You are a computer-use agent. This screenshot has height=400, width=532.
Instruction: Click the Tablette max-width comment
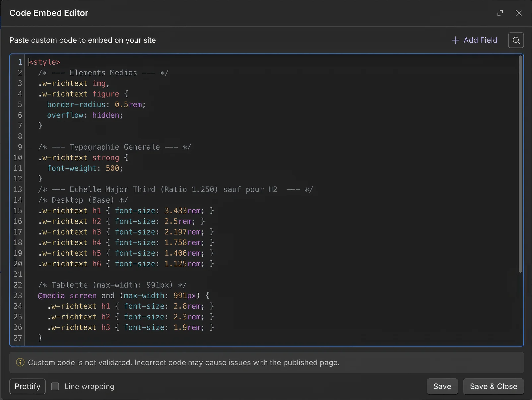coord(112,285)
